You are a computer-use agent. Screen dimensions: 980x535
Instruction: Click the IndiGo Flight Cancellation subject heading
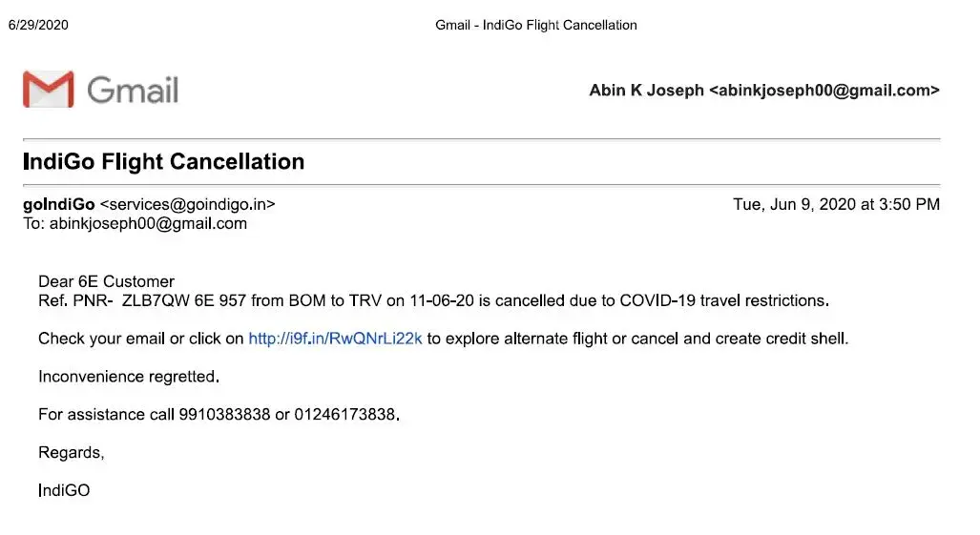pyautogui.click(x=163, y=161)
